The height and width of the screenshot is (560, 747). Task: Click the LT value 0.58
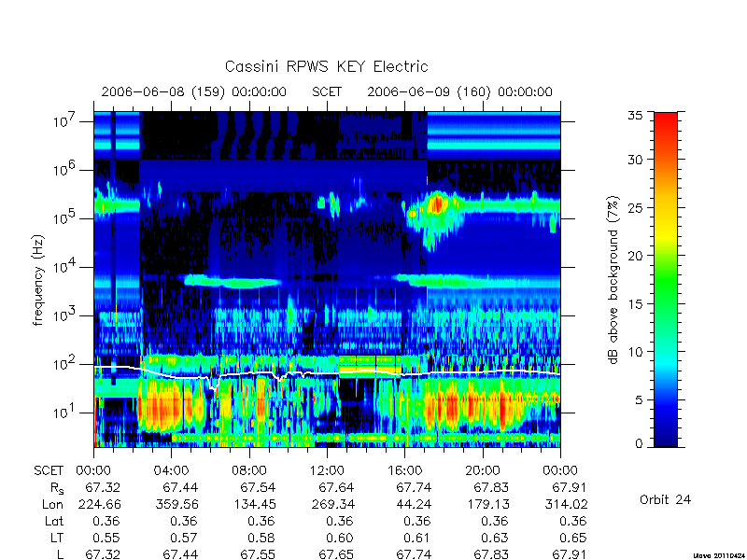(x=261, y=539)
